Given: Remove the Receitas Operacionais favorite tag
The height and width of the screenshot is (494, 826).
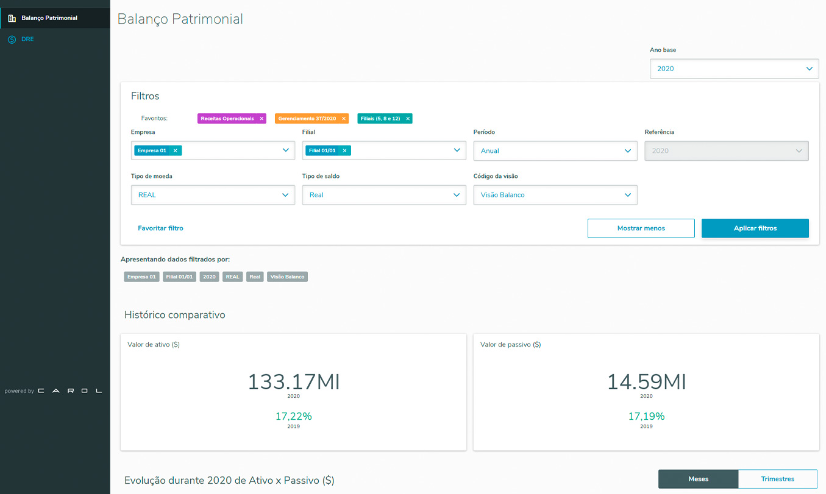Looking at the screenshot, I should tap(261, 118).
